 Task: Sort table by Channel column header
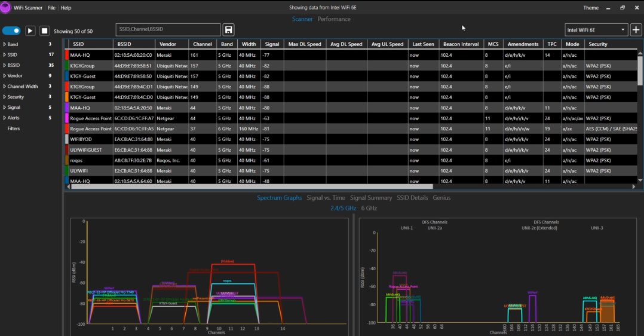203,44
